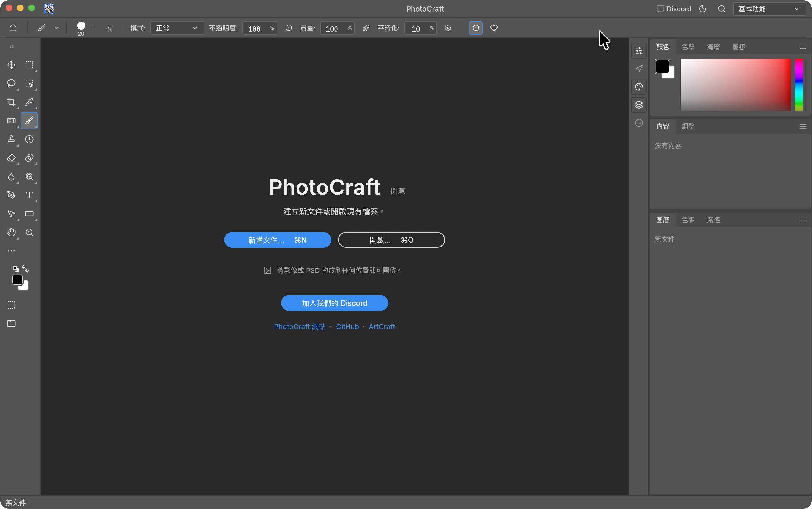
Task: Select the Crop tool
Action: point(11,102)
